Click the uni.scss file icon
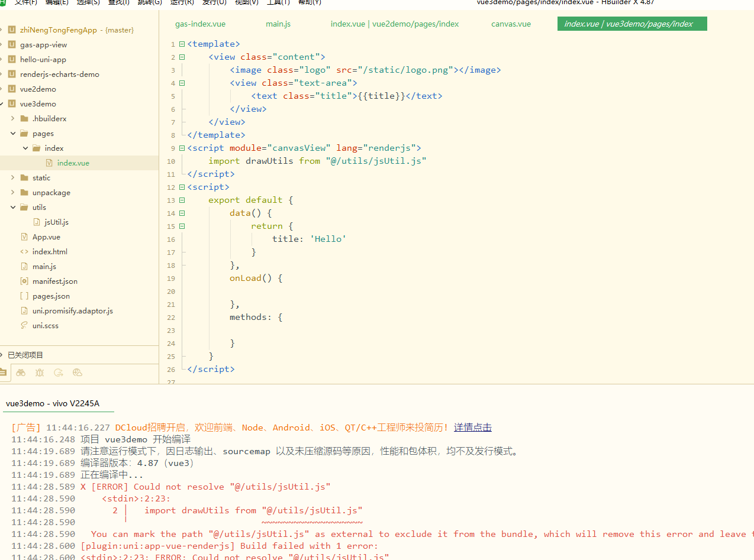754x560 pixels. 24,326
